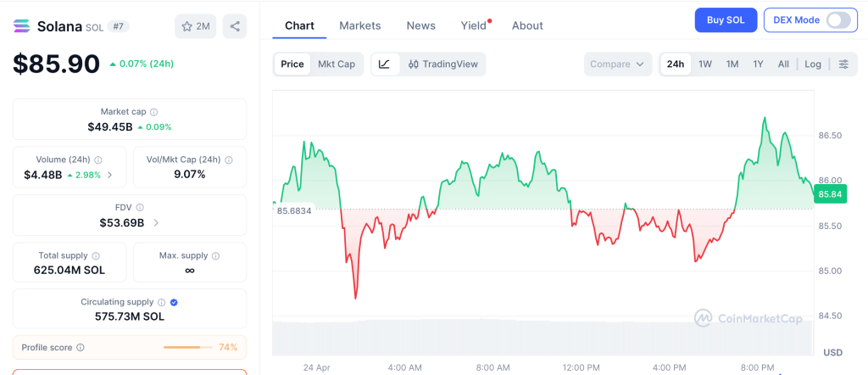The height and width of the screenshot is (375, 868).
Task: Click the Solana logo icon
Action: point(22,26)
